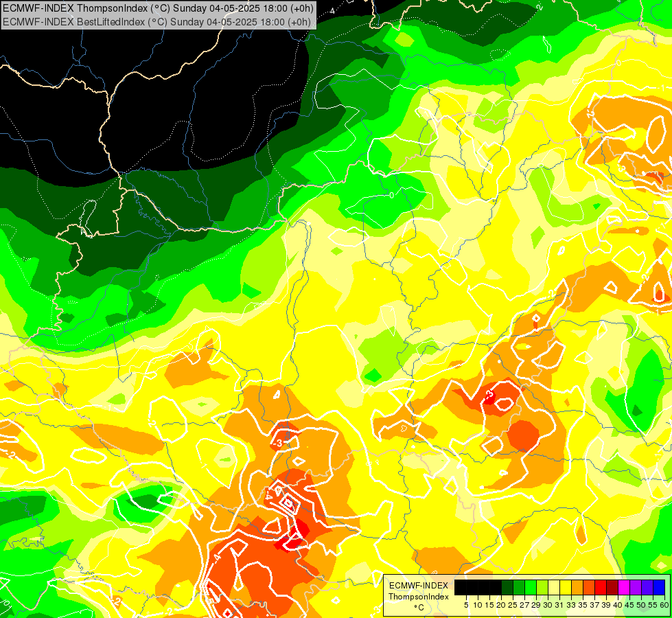This screenshot has width=672, height=618.
Task: Select the bright red legend swatch (37-39)
Action: tap(601, 587)
